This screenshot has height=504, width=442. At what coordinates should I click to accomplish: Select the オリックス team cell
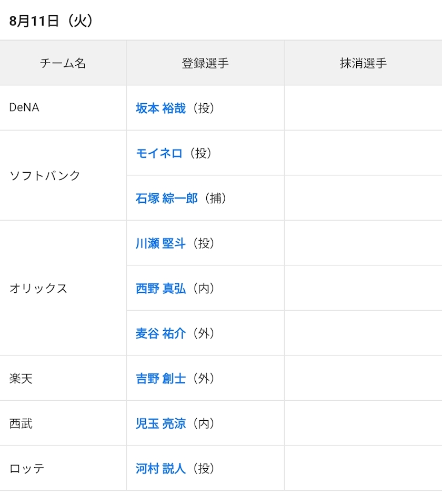[63, 288]
